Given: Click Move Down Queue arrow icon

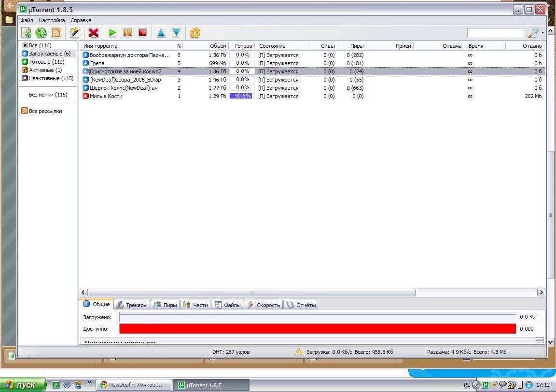Looking at the screenshot, I should (x=176, y=33).
